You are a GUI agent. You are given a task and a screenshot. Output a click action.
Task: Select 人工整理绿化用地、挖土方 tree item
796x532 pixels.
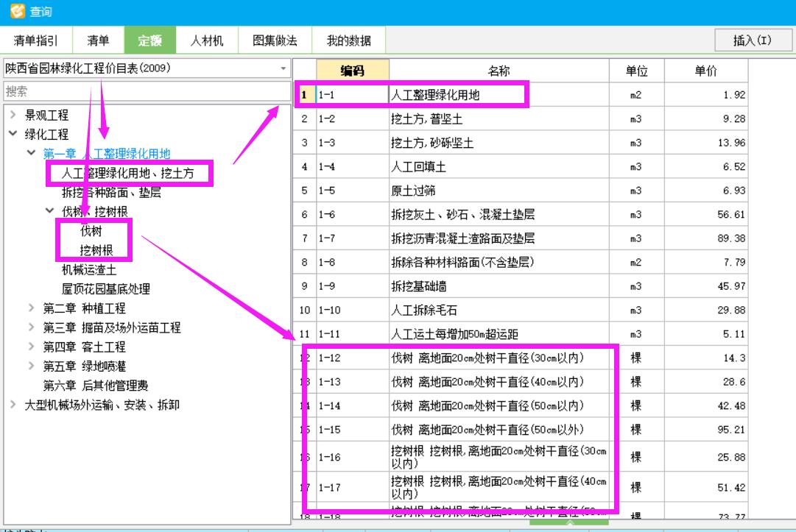click(x=128, y=174)
